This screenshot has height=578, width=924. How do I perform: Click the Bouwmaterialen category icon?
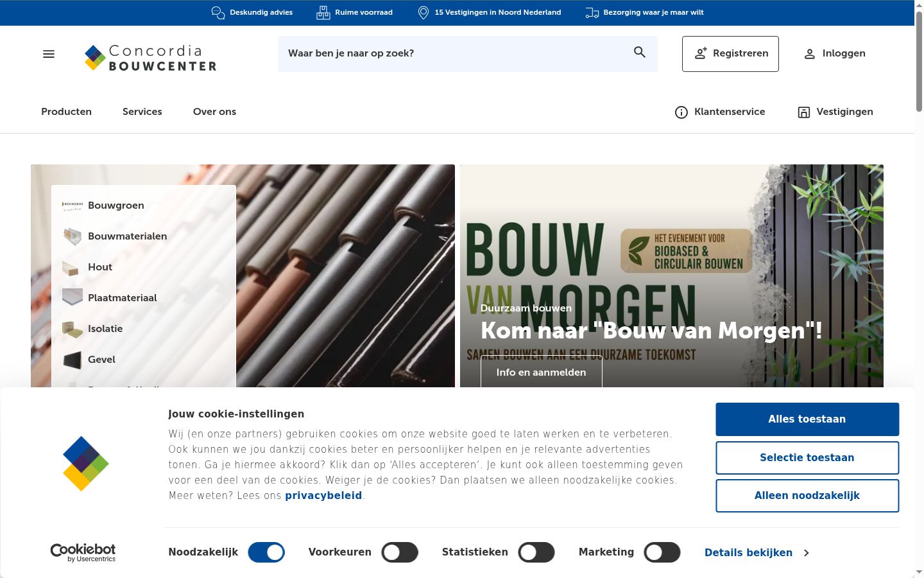[x=73, y=236]
